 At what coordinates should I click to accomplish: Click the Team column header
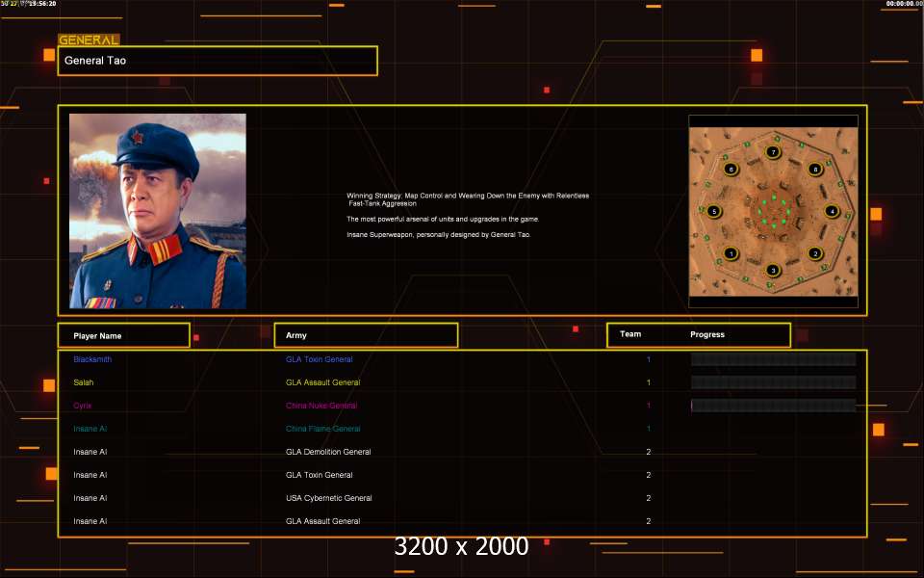click(630, 334)
